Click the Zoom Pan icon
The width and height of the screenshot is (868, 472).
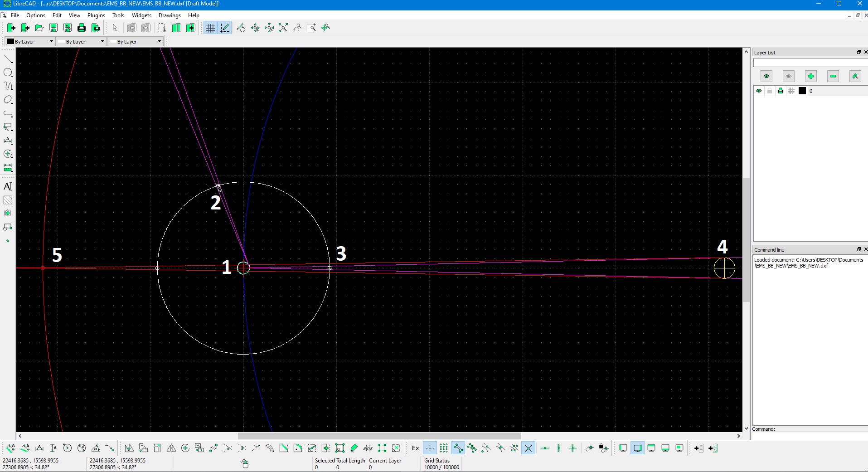[x=326, y=28]
